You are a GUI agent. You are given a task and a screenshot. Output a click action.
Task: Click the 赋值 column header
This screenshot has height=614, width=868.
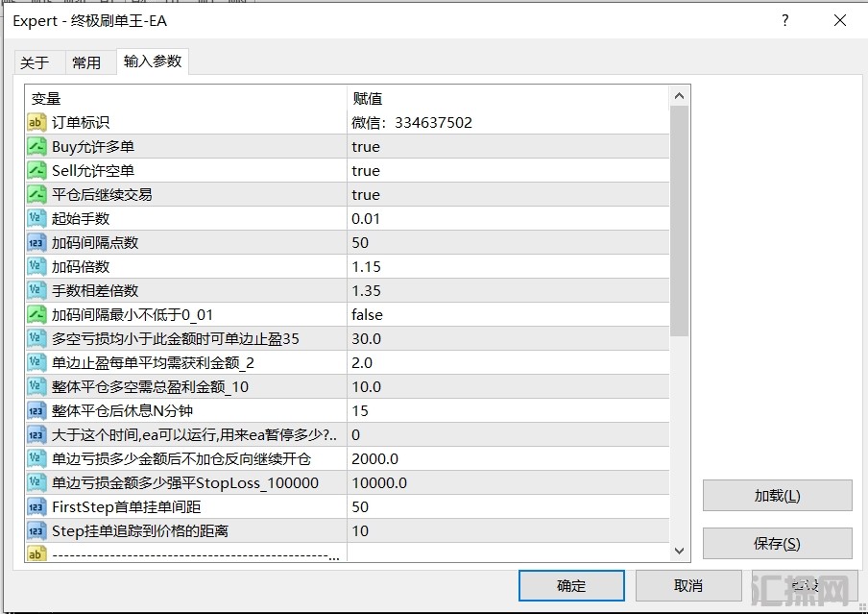[x=508, y=99]
